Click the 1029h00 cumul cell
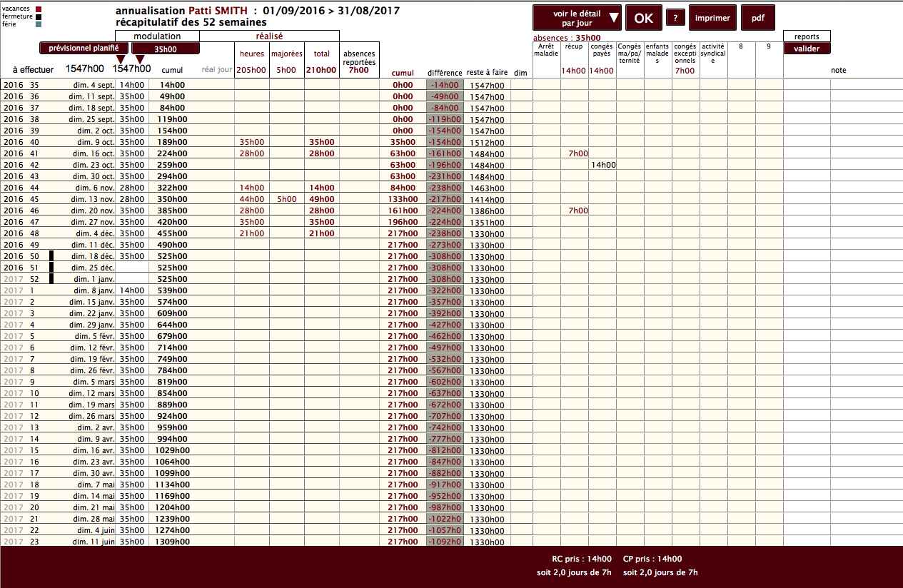Viewport: 903px width, 588px height. [172, 450]
